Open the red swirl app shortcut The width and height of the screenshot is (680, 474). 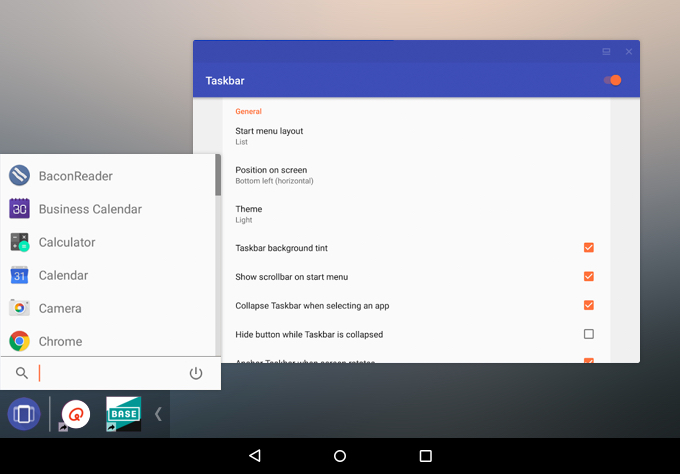[x=75, y=414]
